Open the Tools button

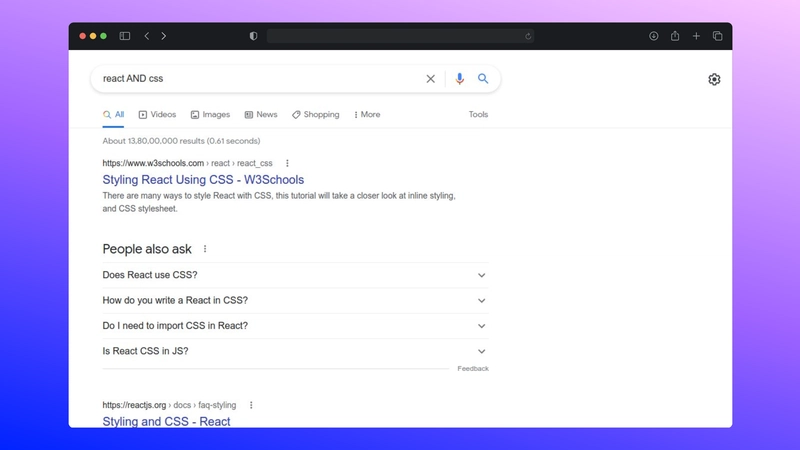click(479, 115)
